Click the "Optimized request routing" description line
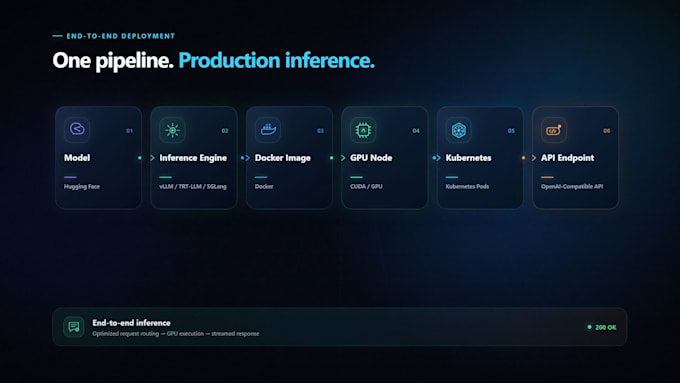The width and height of the screenshot is (680, 383). pyautogui.click(x=176, y=334)
